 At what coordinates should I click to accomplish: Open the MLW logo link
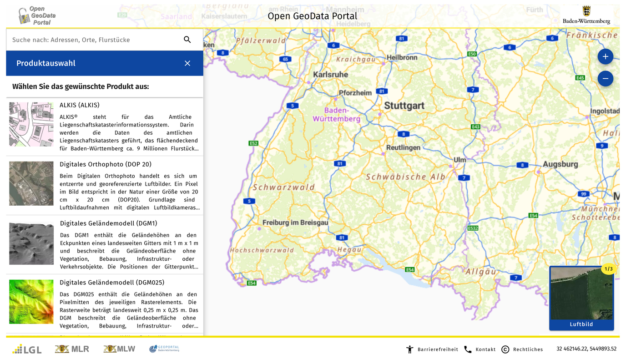(x=119, y=349)
